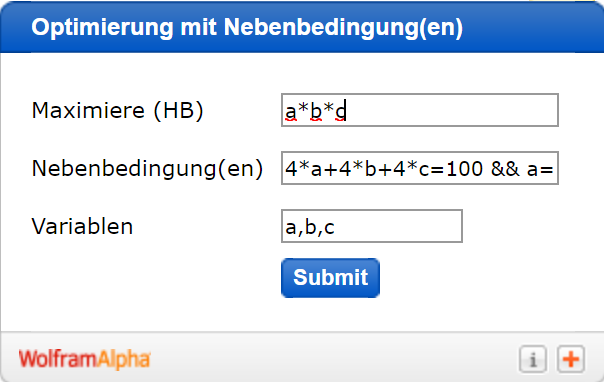Submit the optimization query
604x382 pixels.
331,278
